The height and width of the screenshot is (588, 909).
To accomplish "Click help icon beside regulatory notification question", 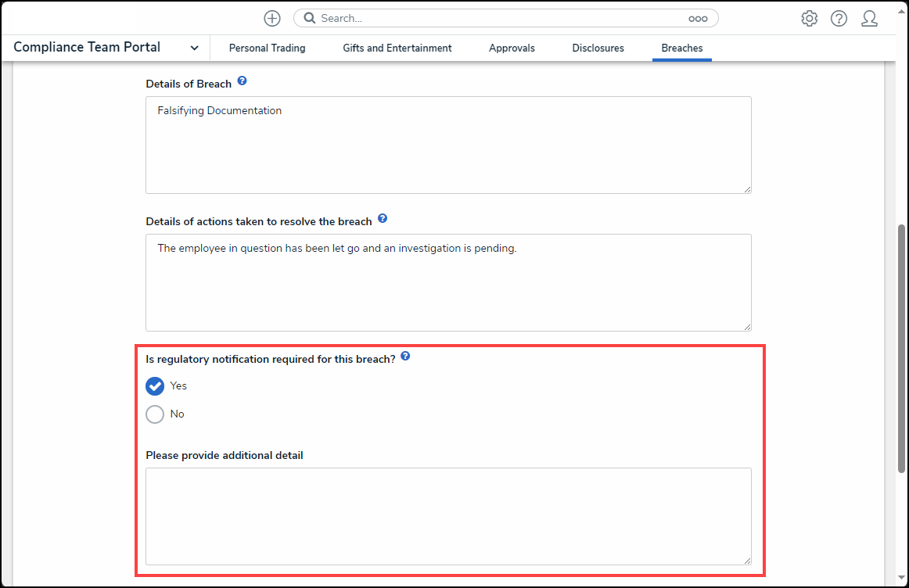I will 405,357.
